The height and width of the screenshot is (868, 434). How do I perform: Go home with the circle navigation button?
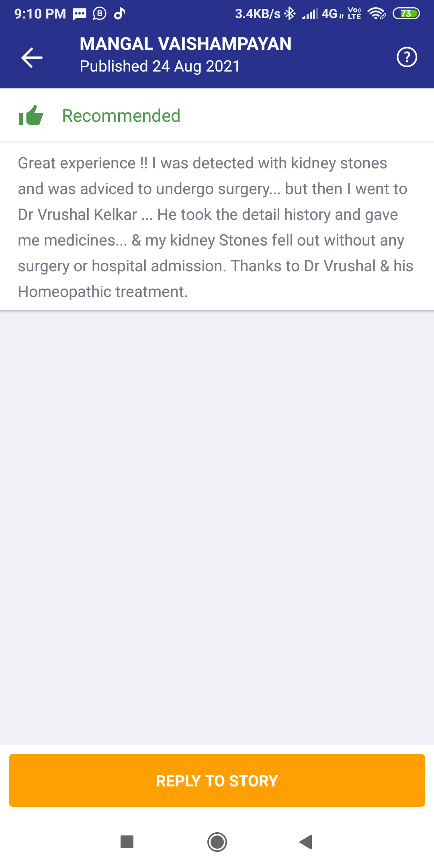217,841
